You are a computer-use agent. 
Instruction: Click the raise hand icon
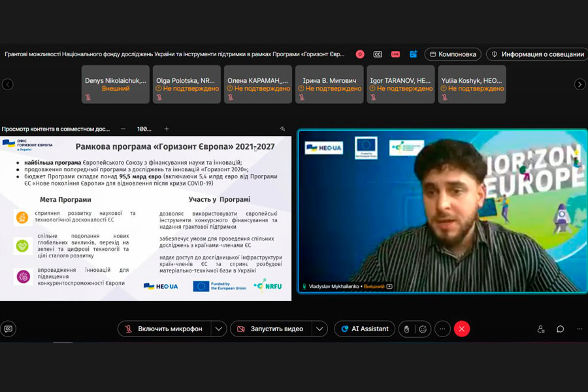click(406, 329)
